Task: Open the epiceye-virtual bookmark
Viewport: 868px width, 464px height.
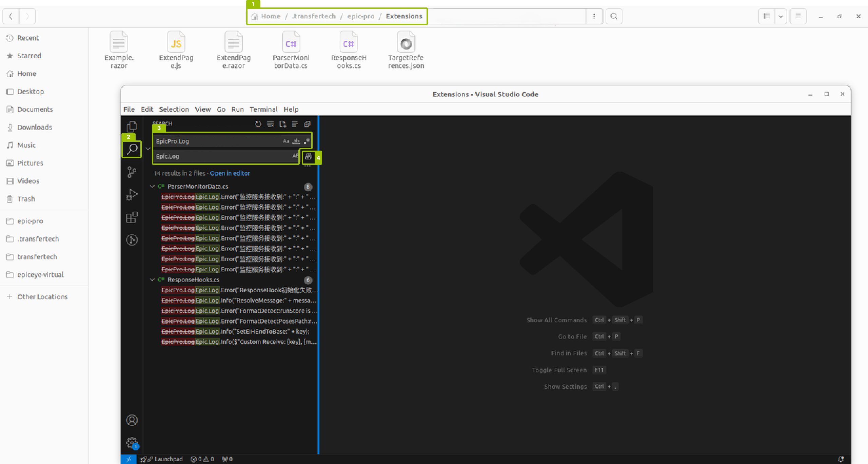Action: (x=44, y=275)
